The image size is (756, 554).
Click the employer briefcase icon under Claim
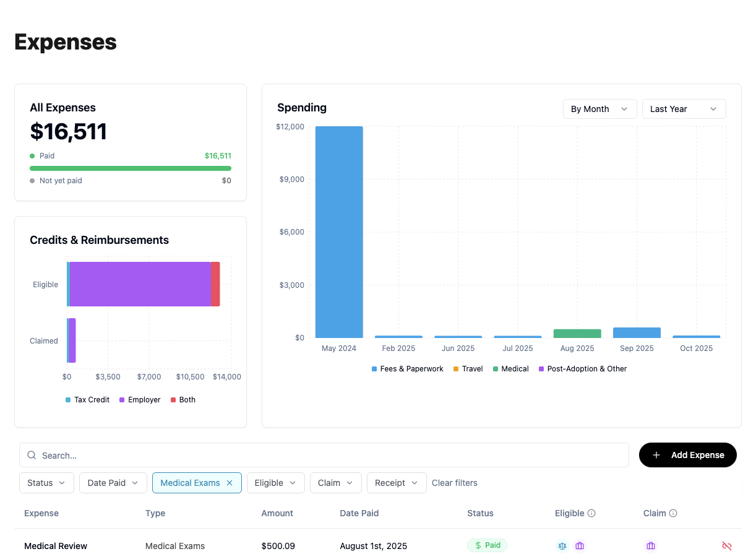pos(651,546)
